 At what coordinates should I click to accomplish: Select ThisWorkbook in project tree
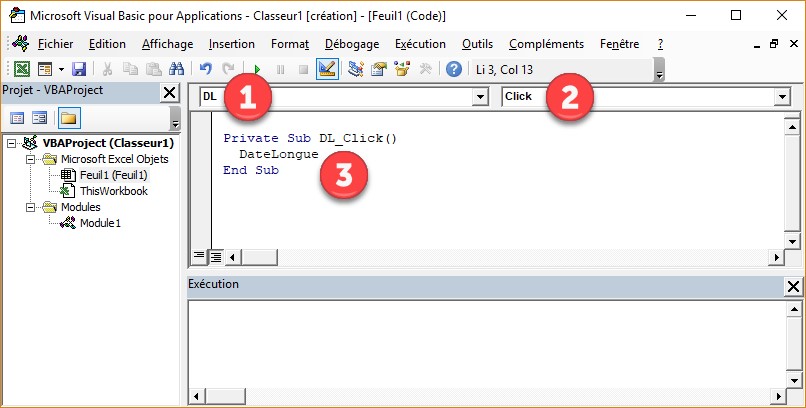(x=114, y=191)
